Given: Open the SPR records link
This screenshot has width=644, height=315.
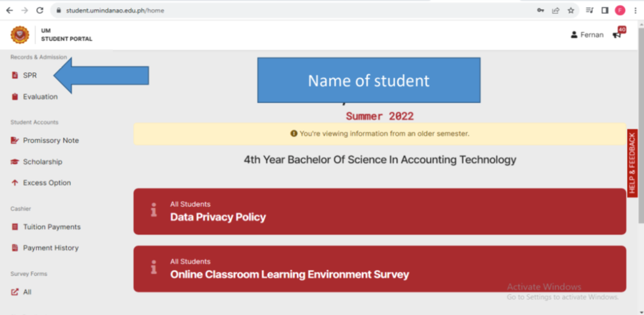Looking at the screenshot, I should coord(24,75).
